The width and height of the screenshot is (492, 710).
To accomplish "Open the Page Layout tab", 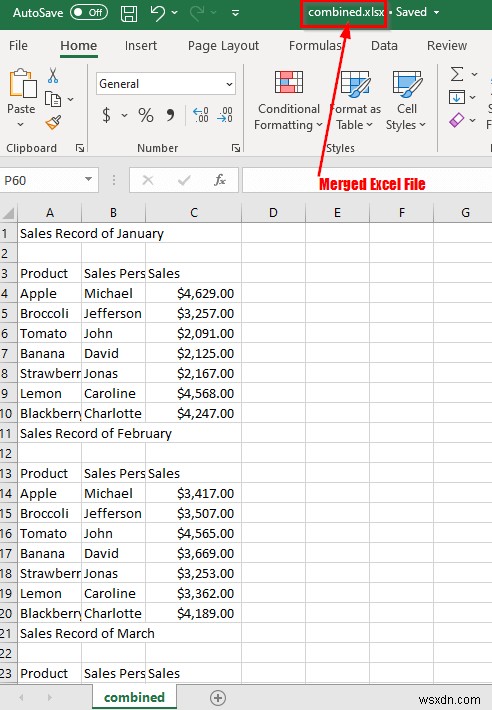I will [x=223, y=45].
